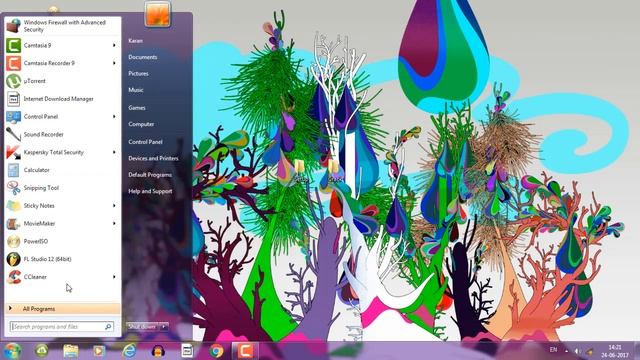Open Help and Support

[x=150, y=191]
